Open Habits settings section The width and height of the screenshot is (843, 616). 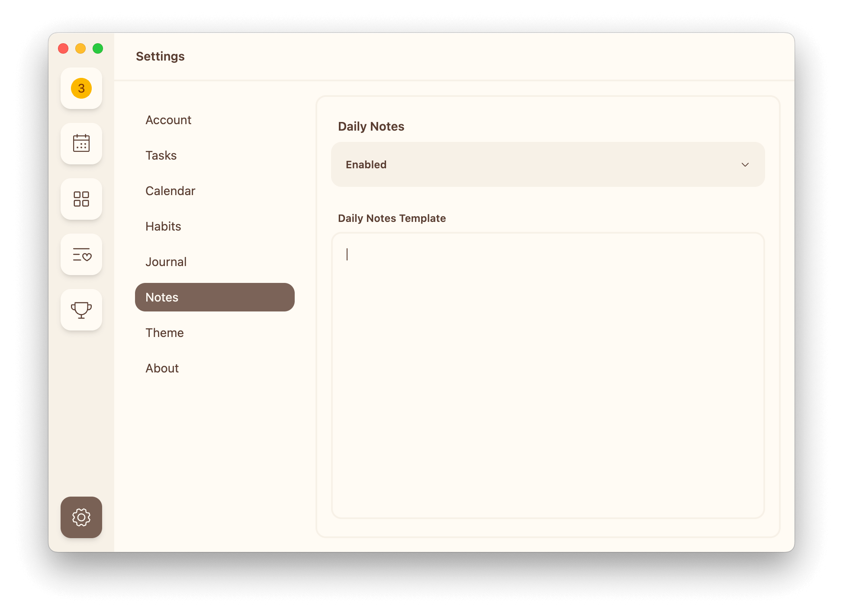click(x=215, y=226)
